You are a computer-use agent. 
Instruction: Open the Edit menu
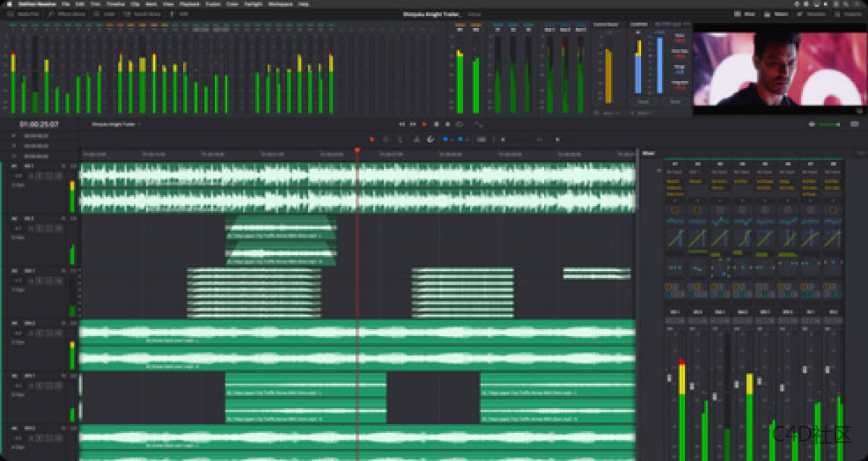coord(80,4)
